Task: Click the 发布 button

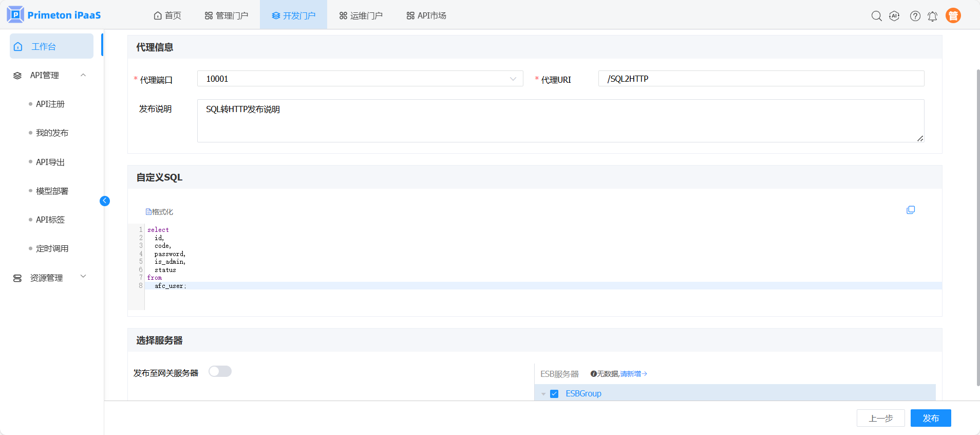Action: [930, 418]
